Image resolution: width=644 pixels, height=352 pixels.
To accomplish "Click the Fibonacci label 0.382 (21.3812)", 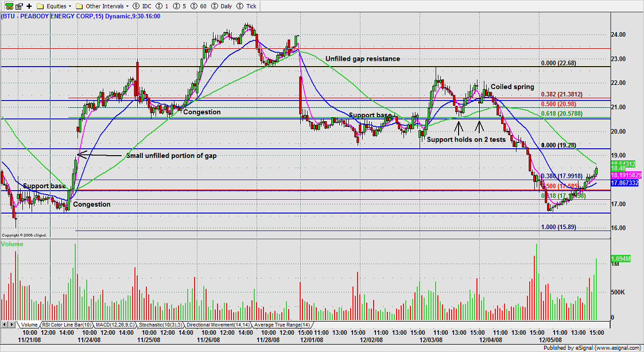I will 561,95.
